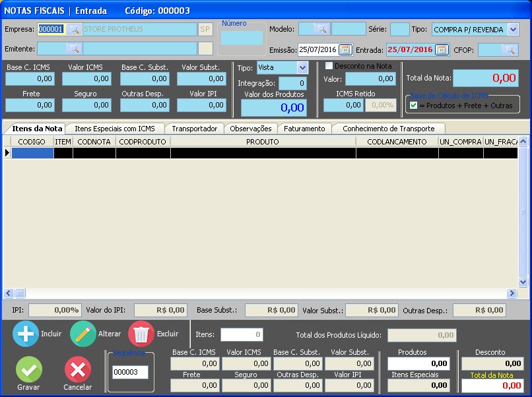Enable the Desconto na Nota checkbox
This screenshot has height=397, width=532.
329,65
